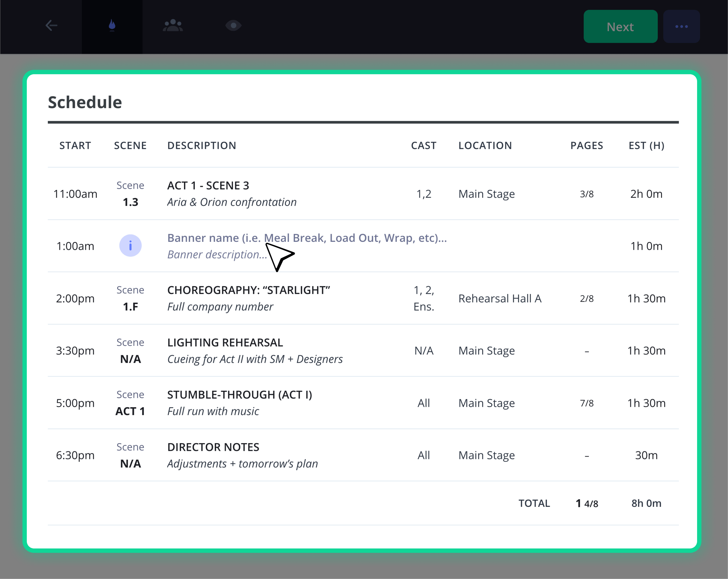Click pages value 7/8
This screenshot has width=728, height=579.
[587, 403]
